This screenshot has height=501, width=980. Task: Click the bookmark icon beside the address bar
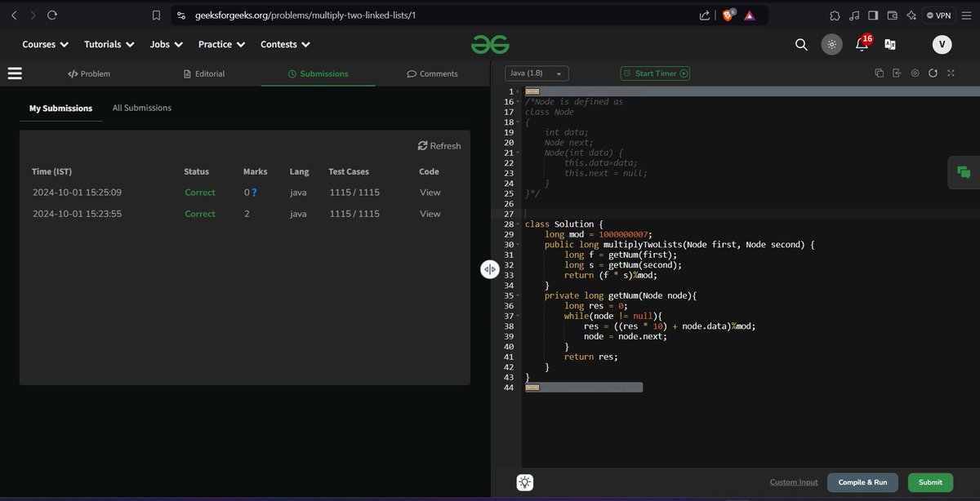pyautogui.click(x=156, y=15)
